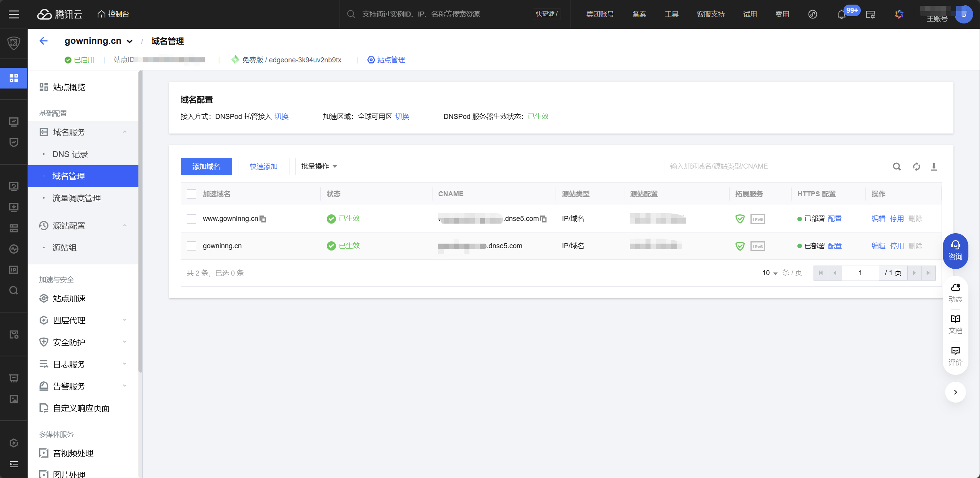Click 编辑 link for gowninng.cn row

pos(878,246)
